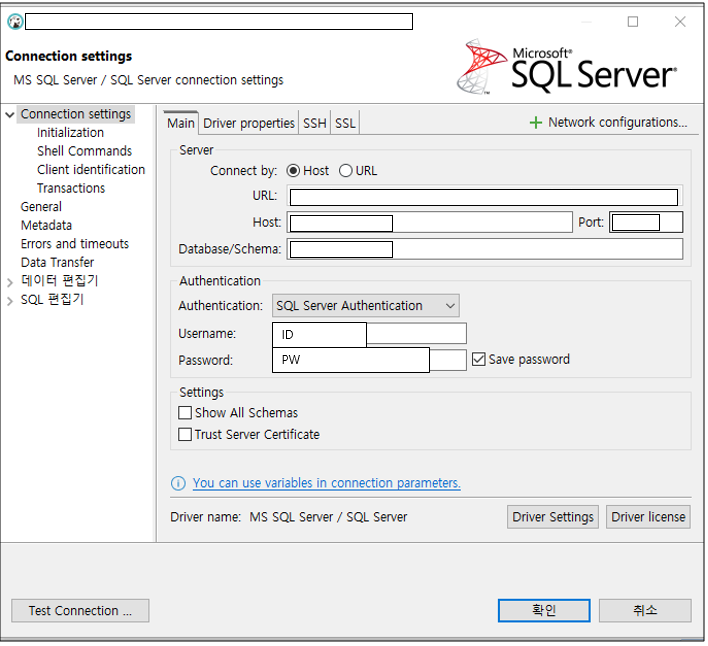Select SQL 편집기 in the tree

pyautogui.click(x=52, y=299)
